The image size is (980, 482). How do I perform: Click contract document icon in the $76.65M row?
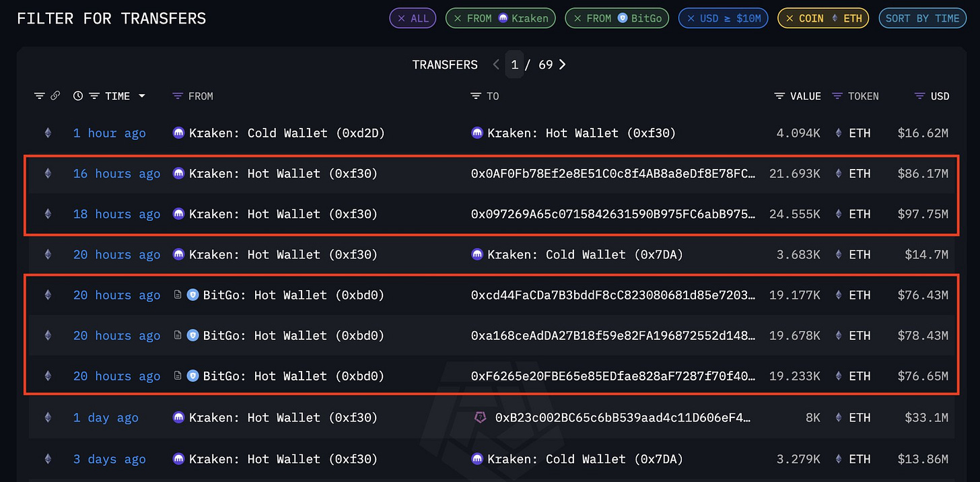pos(178,376)
